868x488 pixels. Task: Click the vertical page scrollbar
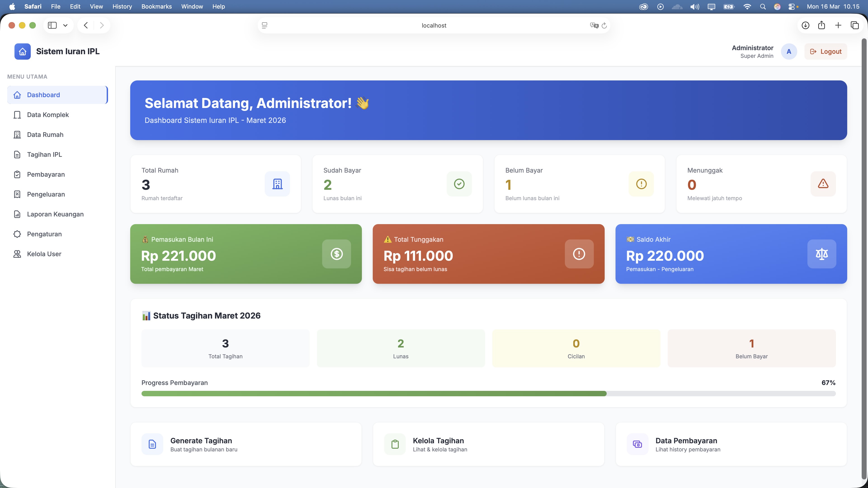click(864, 259)
